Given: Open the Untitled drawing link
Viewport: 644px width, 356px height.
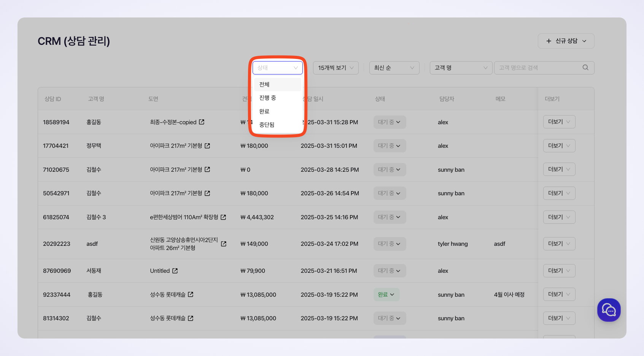Looking at the screenshot, I should tap(160, 271).
